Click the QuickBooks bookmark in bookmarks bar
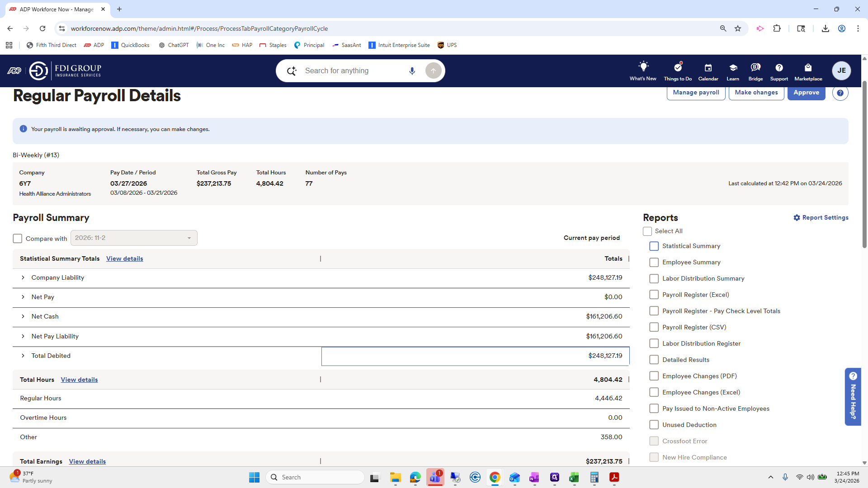This screenshot has width=868, height=488. pos(130,45)
